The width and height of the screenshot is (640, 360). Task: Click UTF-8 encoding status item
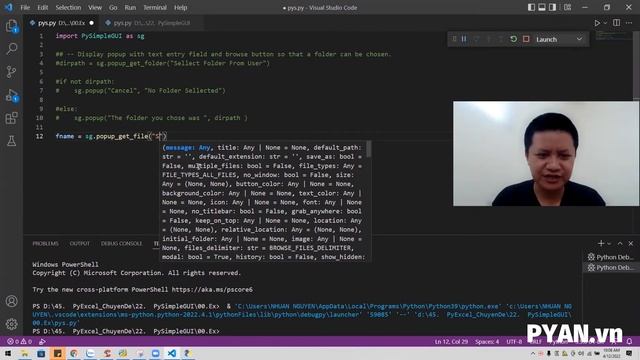point(514,342)
